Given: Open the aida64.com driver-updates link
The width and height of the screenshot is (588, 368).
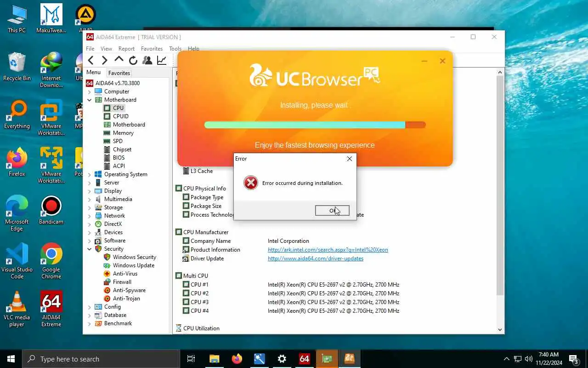Looking at the screenshot, I should click(x=316, y=259).
